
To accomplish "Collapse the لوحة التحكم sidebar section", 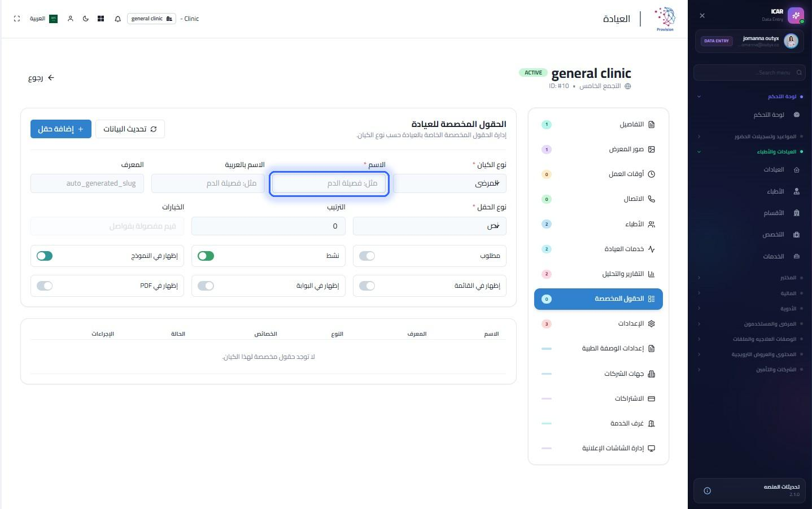I will pos(750,96).
